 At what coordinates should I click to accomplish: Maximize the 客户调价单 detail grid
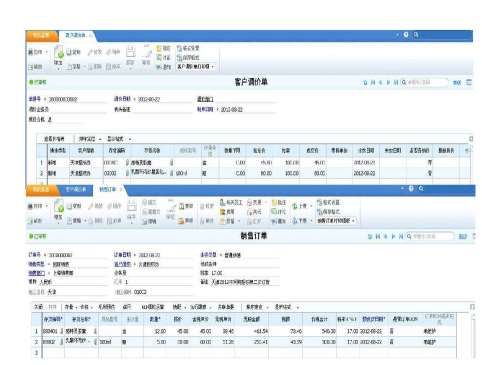(471, 139)
